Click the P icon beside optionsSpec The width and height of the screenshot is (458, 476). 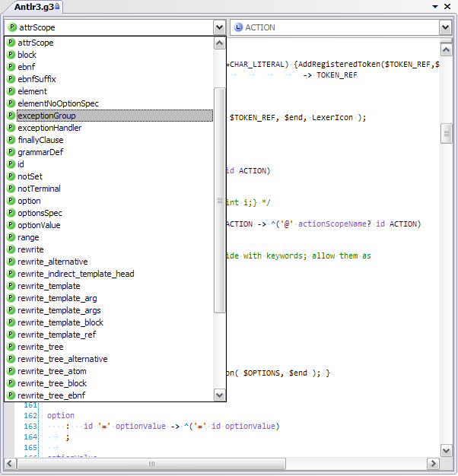coord(11,212)
